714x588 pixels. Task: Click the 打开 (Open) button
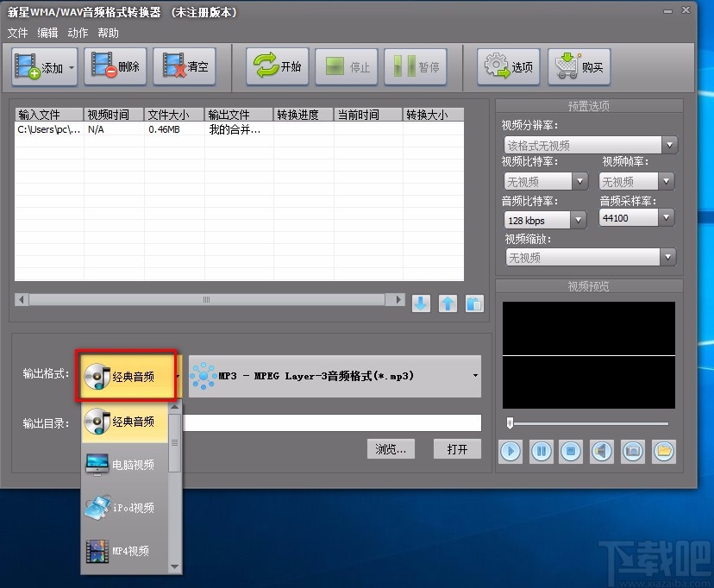click(457, 448)
